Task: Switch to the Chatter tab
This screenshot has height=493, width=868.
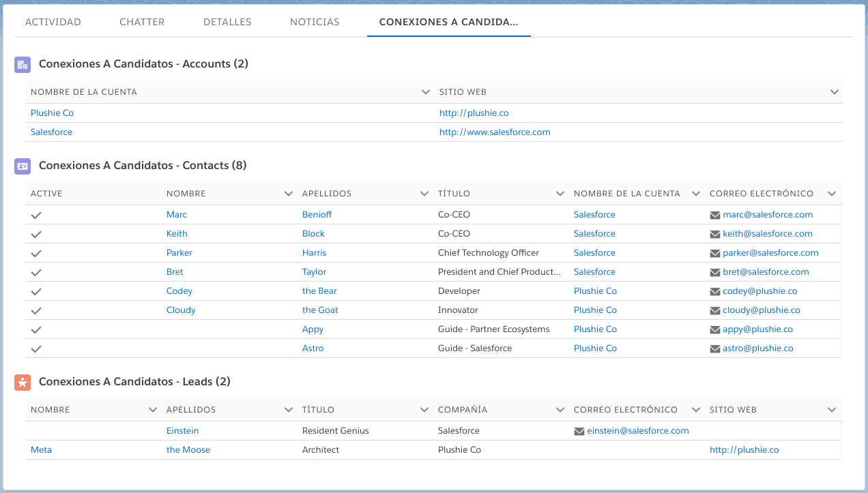Action: click(x=142, y=22)
